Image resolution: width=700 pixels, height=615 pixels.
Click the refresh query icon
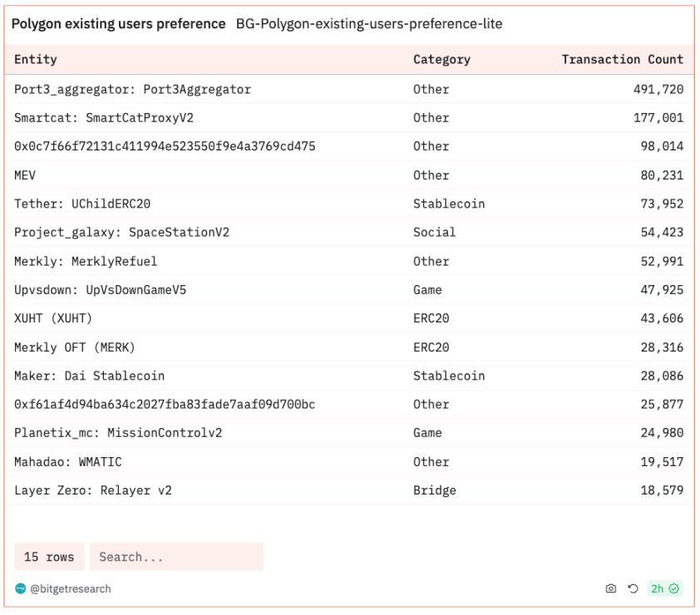(631, 588)
